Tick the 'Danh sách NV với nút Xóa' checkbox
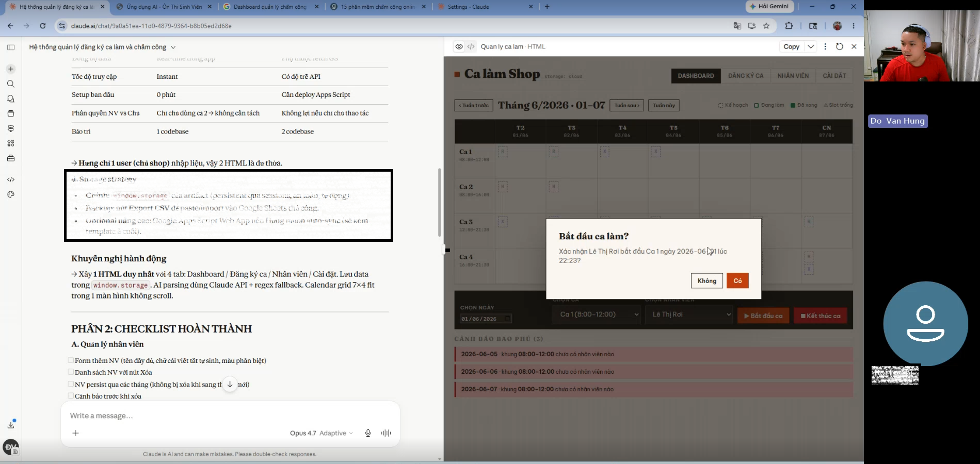 (71, 372)
